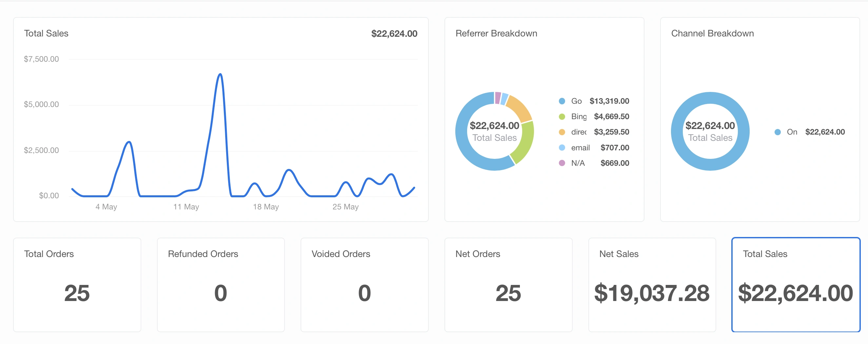The image size is (868, 344).
Task: Click the "N/A" legend label
Action: (x=578, y=163)
